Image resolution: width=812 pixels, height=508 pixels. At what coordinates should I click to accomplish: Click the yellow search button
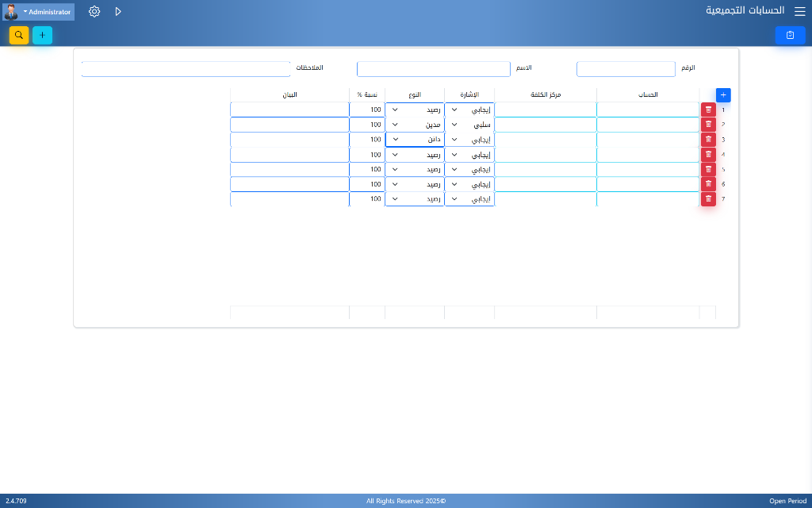click(19, 35)
